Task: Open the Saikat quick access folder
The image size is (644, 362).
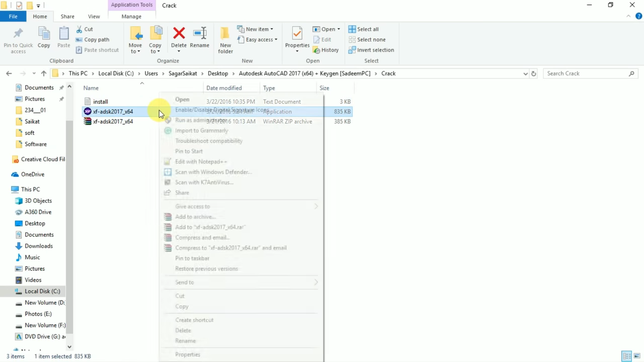Action: [32, 121]
